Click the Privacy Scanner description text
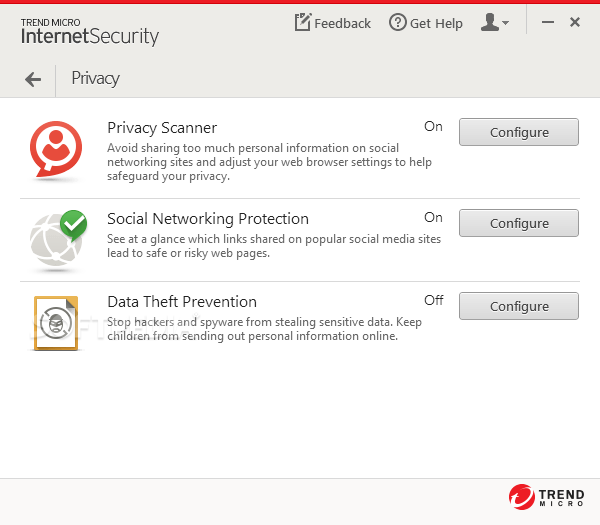Image resolution: width=600 pixels, height=525 pixels. coord(269,162)
